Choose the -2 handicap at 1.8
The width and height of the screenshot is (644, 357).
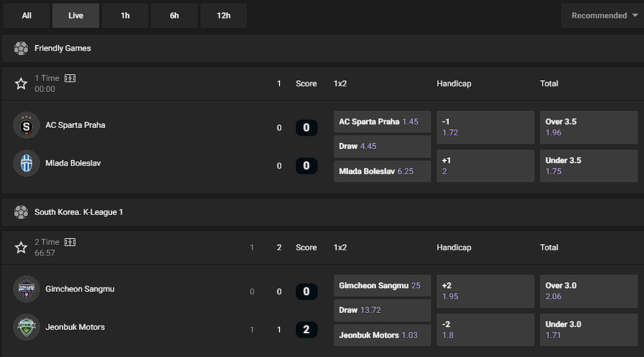click(x=486, y=330)
